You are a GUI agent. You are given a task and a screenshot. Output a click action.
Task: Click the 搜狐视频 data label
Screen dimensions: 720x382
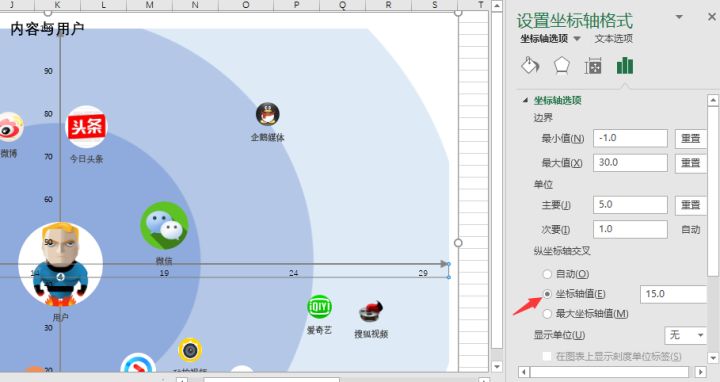click(371, 334)
